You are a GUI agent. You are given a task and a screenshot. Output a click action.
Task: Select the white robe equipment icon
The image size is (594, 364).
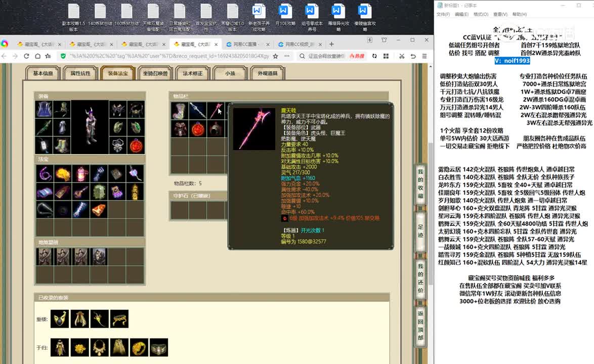click(x=62, y=127)
